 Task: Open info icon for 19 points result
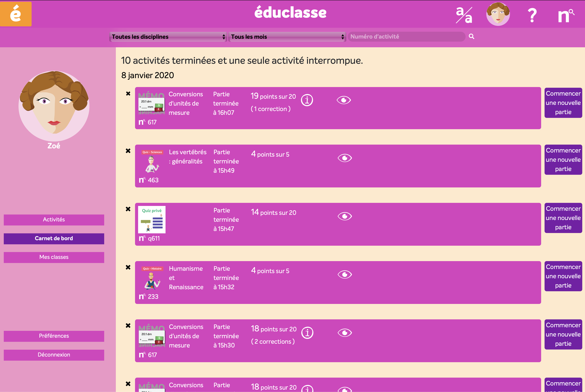(x=307, y=100)
